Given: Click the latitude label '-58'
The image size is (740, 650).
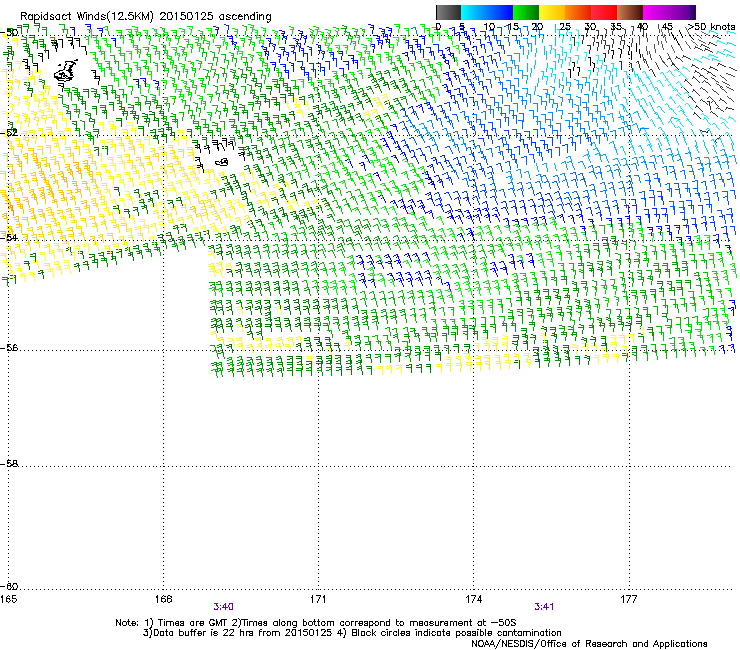Looking at the screenshot, I should 9,464.
